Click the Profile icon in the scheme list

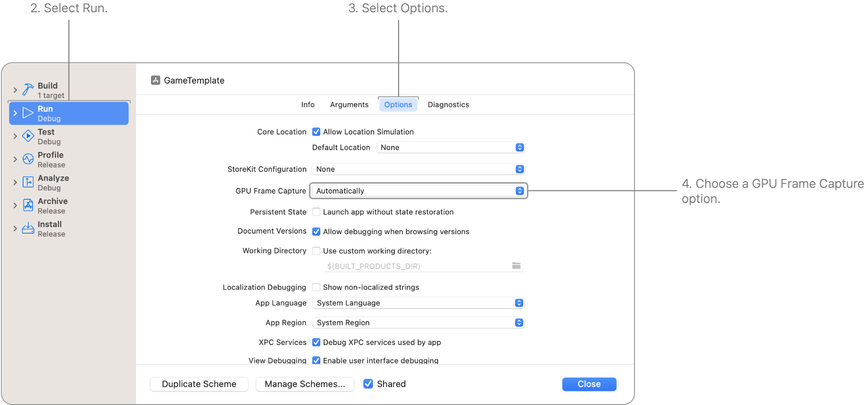click(x=27, y=159)
